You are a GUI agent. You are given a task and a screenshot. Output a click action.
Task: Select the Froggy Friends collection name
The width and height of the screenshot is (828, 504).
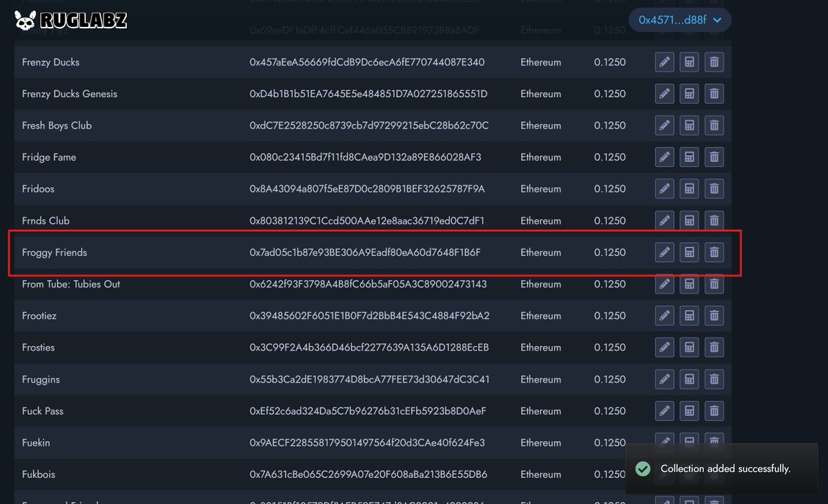click(x=55, y=252)
